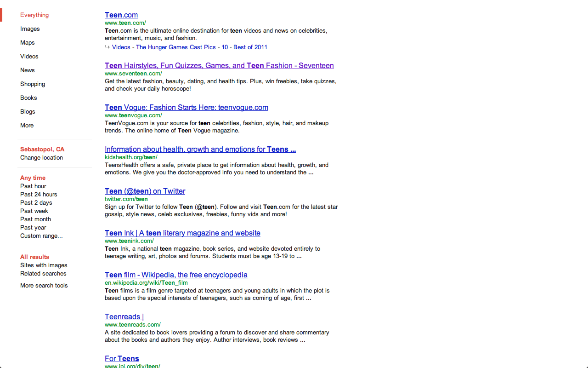Screen dimensions: 588x368
Task: Filter results to Past month
Action: click(35, 219)
